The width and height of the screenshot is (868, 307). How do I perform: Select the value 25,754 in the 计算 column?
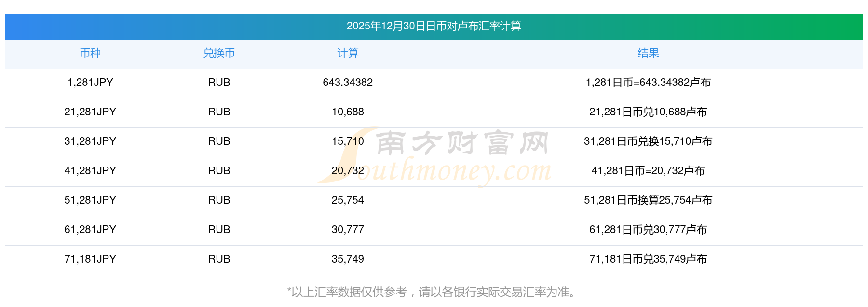(348, 200)
